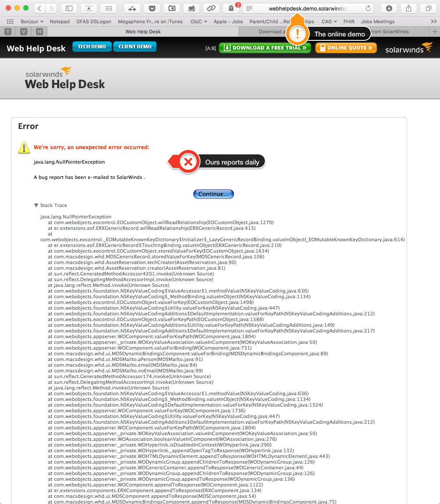Click the CLIENT DEMO button
The height and width of the screenshot is (504, 440).
coord(135,46)
